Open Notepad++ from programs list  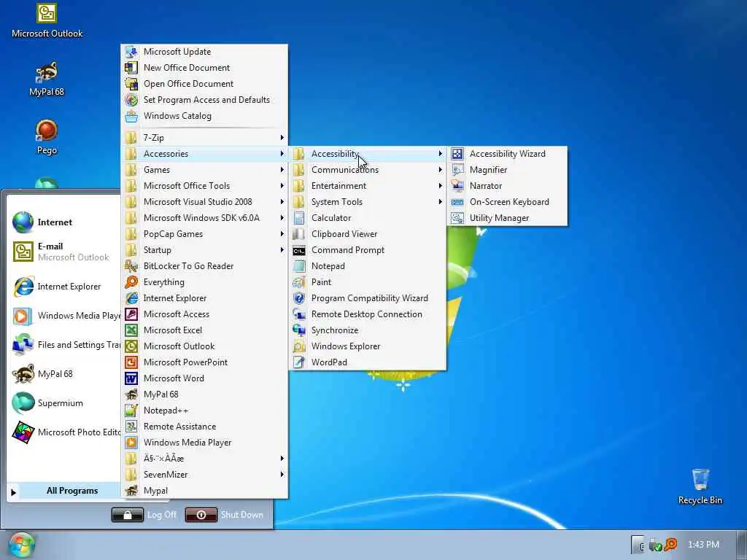point(204,410)
